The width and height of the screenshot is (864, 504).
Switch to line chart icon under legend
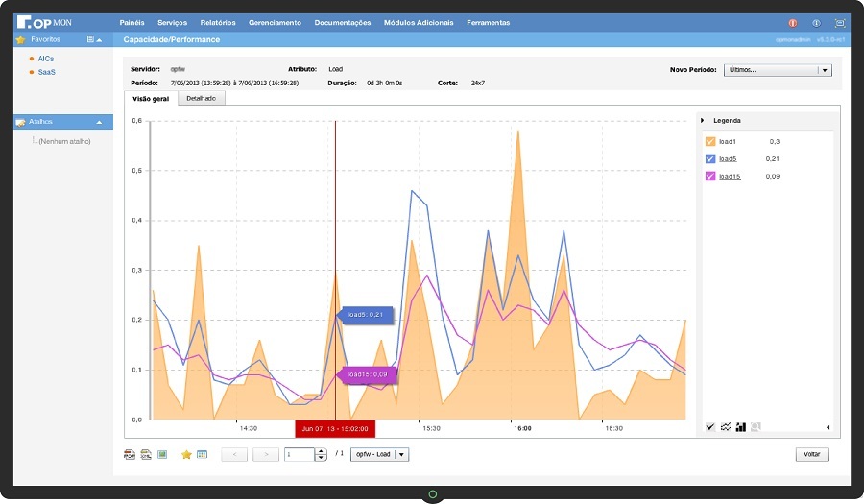click(726, 427)
